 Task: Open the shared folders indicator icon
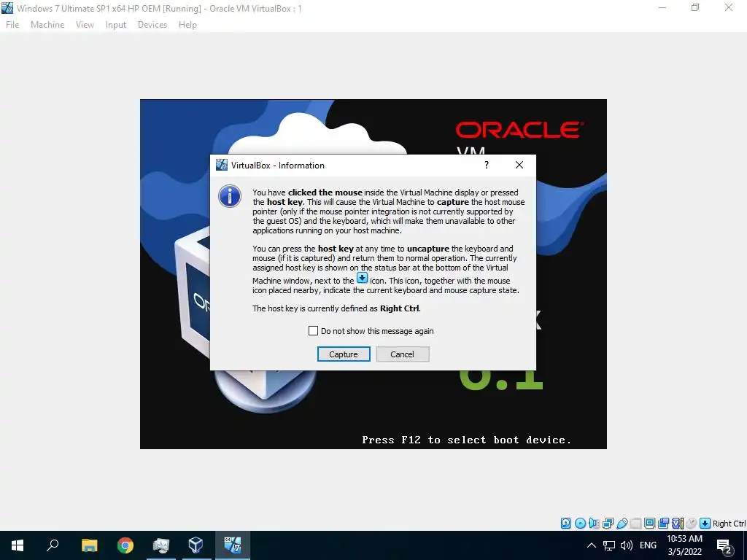click(x=636, y=524)
